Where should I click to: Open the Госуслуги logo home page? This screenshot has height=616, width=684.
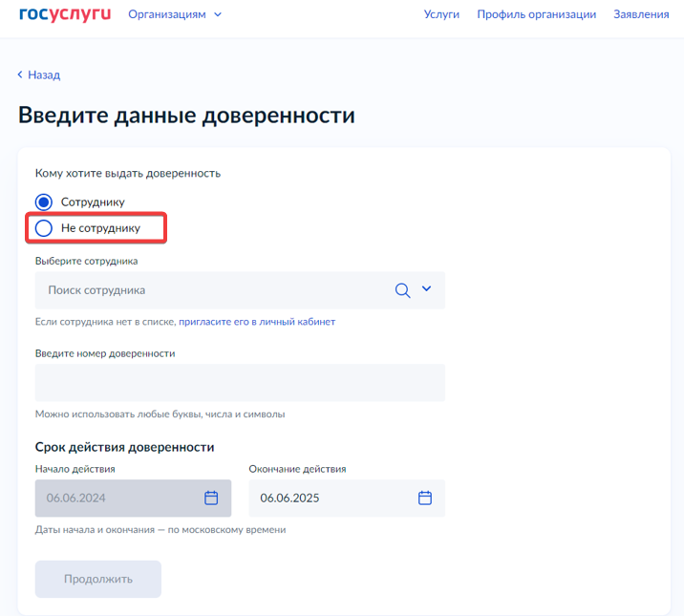pos(65,14)
